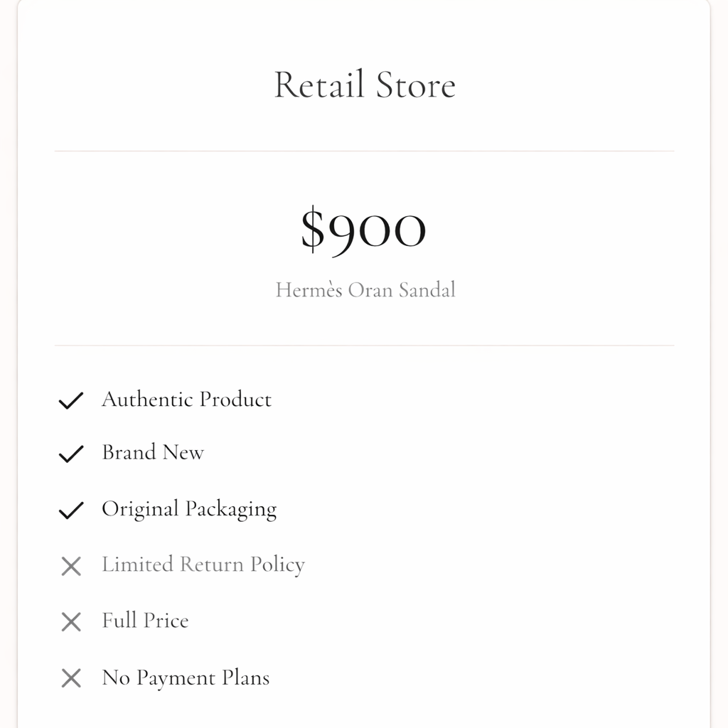Viewport: 728px width, 728px height.
Task: Click the word Sandal in the product name
Action: tap(427, 290)
